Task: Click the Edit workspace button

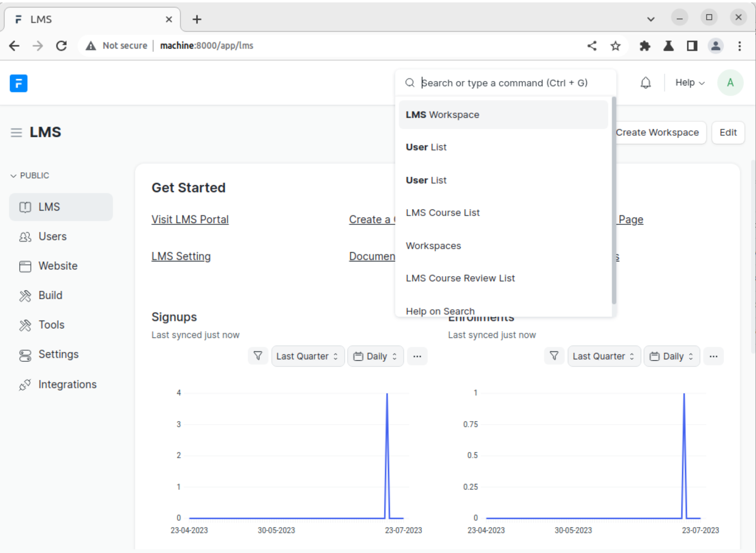Action: tap(728, 132)
